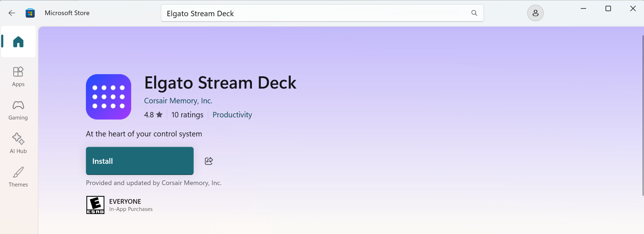The image size is (644, 234).
Task: Open the Apps section in sidebar
Action: click(x=18, y=77)
